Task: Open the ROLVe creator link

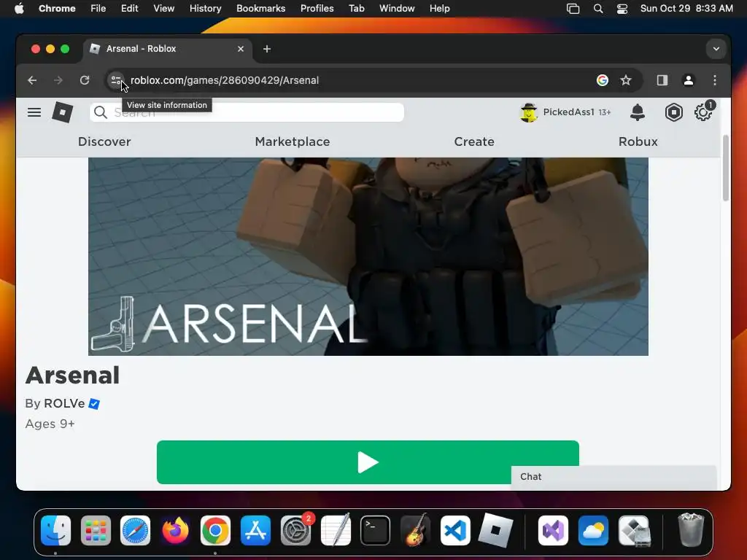Action: [64, 403]
